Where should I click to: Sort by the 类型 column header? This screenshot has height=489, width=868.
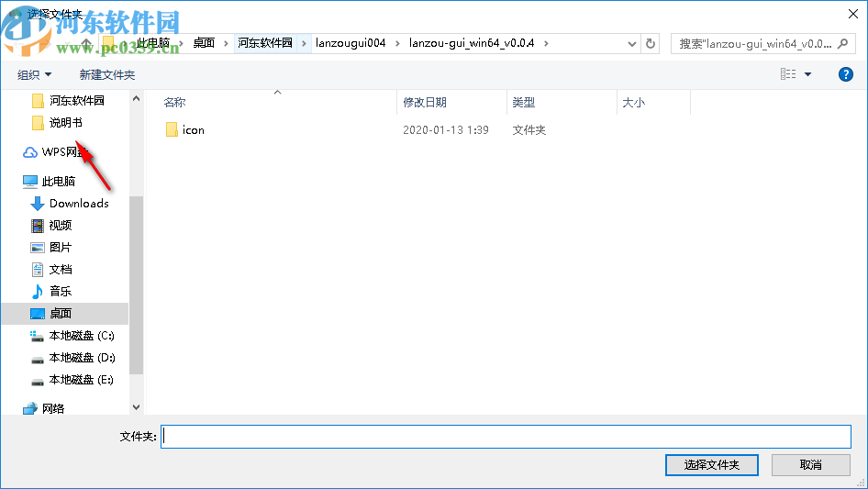(x=524, y=102)
